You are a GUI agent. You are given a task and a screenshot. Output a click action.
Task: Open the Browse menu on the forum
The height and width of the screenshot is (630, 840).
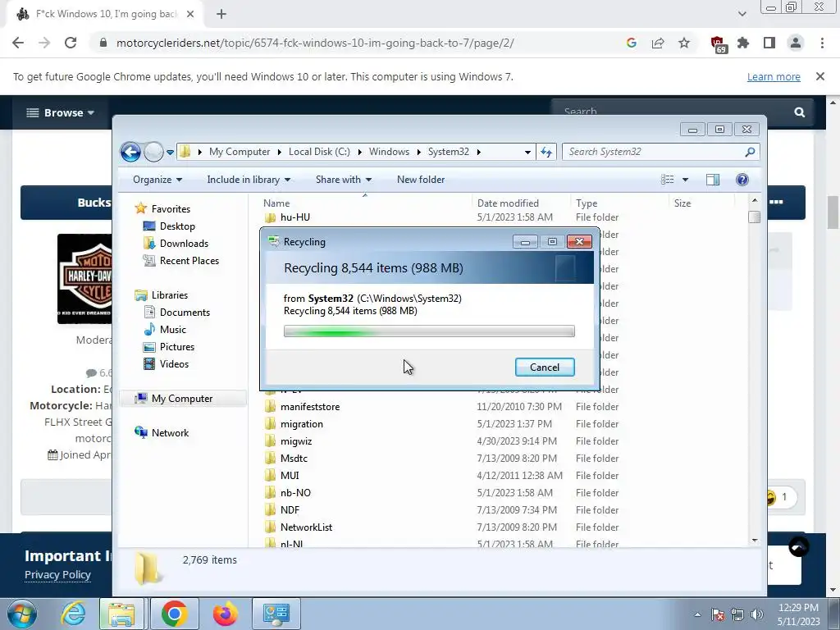click(61, 112)
